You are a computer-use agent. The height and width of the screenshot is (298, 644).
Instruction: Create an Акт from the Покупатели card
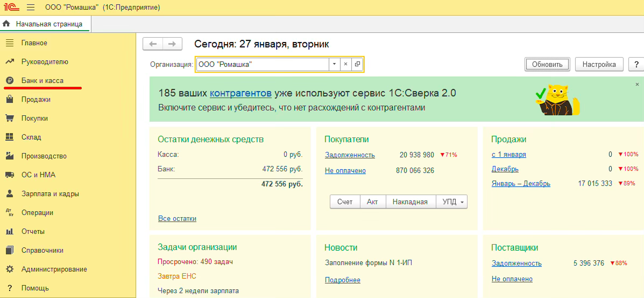pyautogui.click(x=372, y=202)
